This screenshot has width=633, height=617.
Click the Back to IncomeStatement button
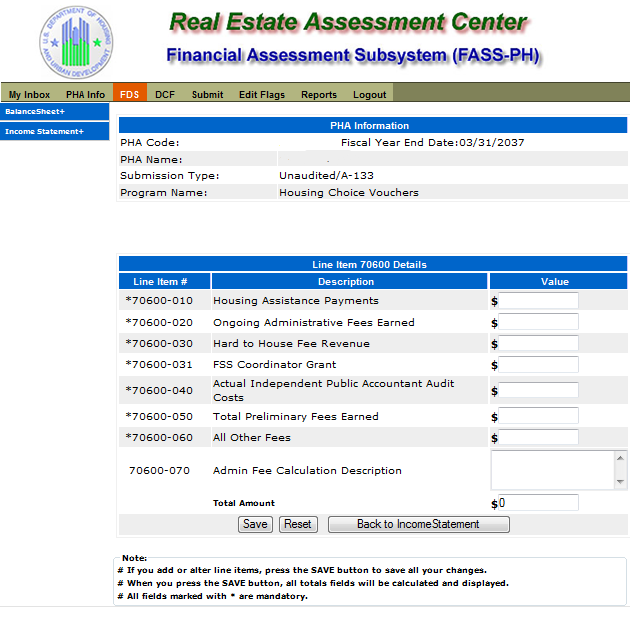pyautogui.click(x=419, y=524)
